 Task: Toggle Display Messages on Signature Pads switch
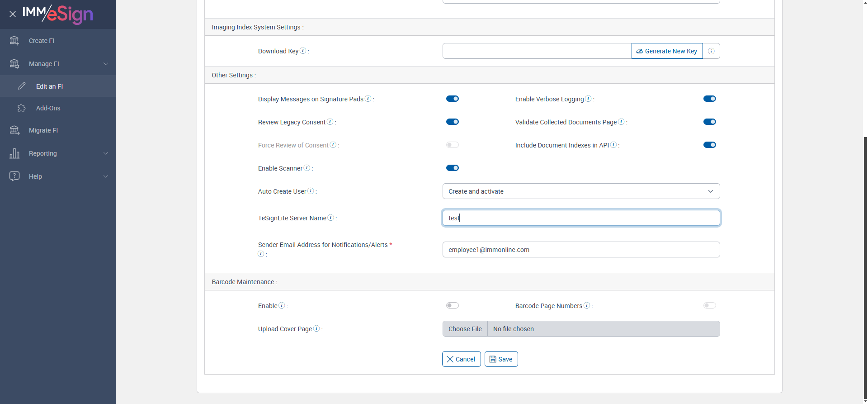coord(452,99)
